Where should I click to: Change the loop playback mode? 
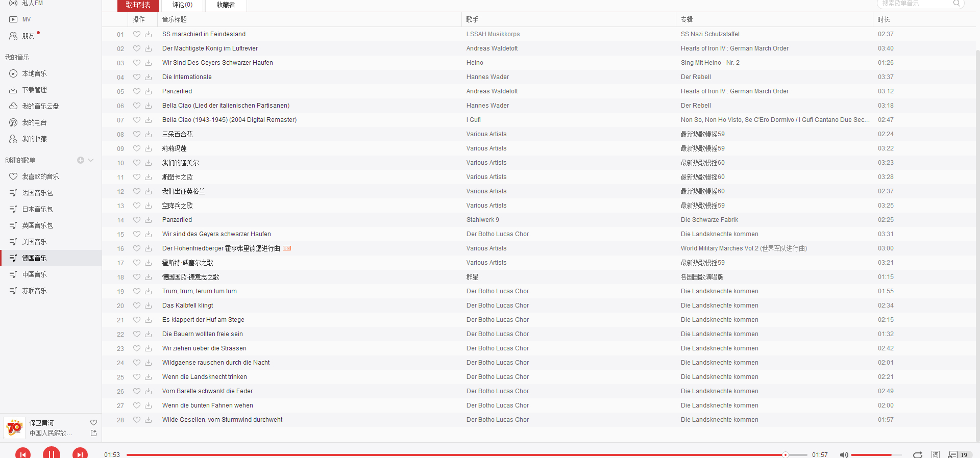click(918, 454)
